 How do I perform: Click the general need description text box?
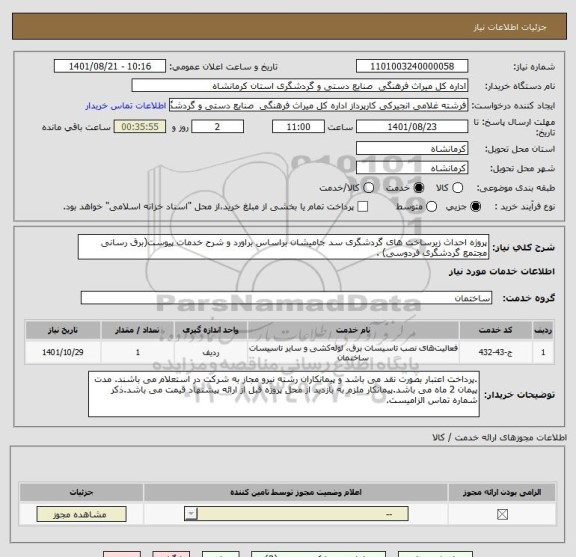click(x=283, y=247)
